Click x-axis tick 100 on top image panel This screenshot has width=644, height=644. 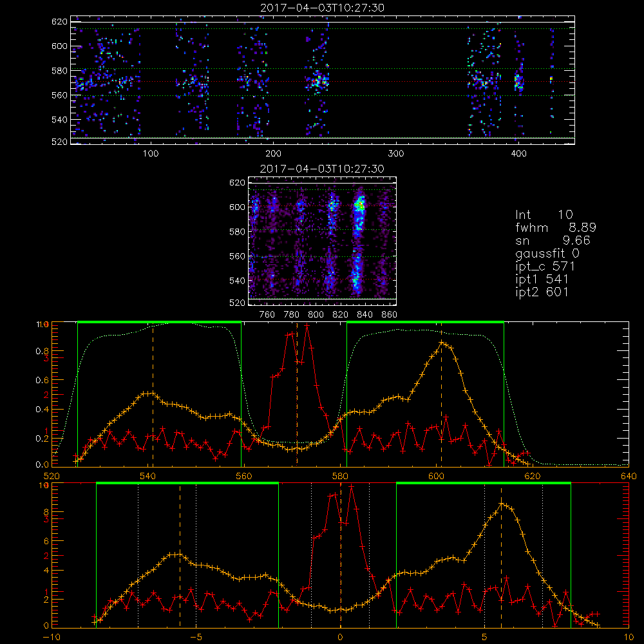coord(151,154)
